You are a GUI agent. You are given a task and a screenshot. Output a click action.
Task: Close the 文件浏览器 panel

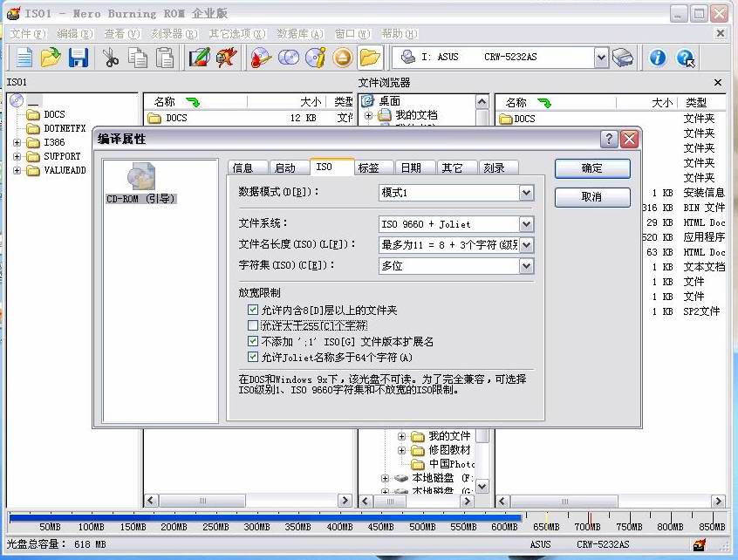point(718,83)
